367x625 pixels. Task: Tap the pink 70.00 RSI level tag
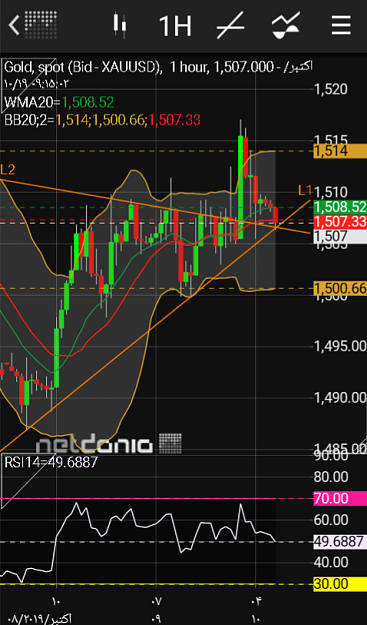[x=340, y=498]
